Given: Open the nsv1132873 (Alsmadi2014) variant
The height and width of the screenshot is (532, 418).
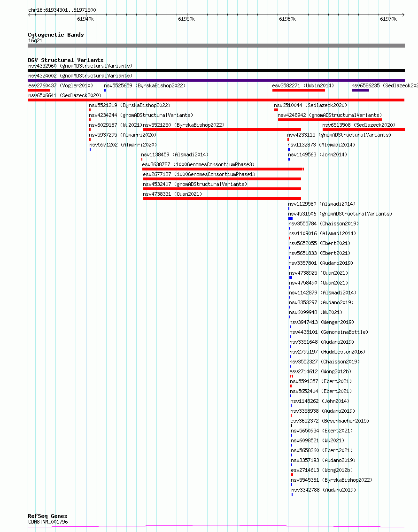Looking at the screenshot, I should click(x=321, y=145).
